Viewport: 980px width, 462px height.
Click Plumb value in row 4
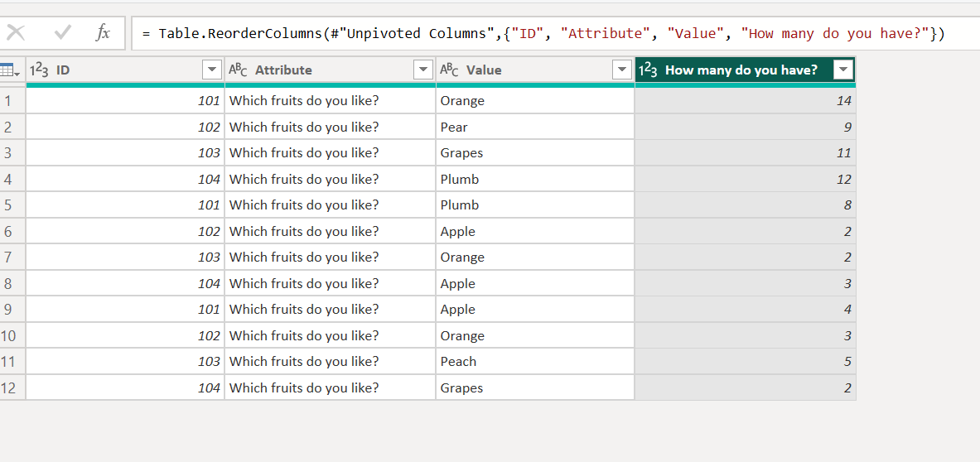535,179
